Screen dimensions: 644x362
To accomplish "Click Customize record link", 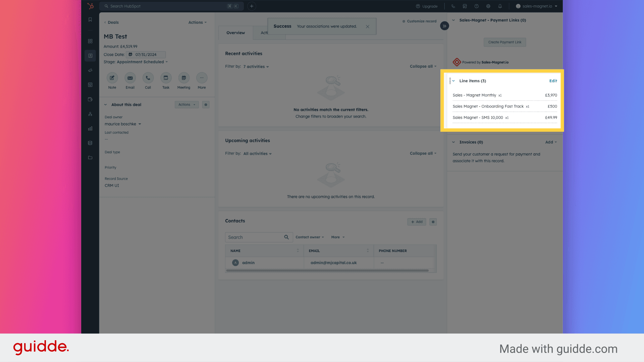I will click(419, 21).
